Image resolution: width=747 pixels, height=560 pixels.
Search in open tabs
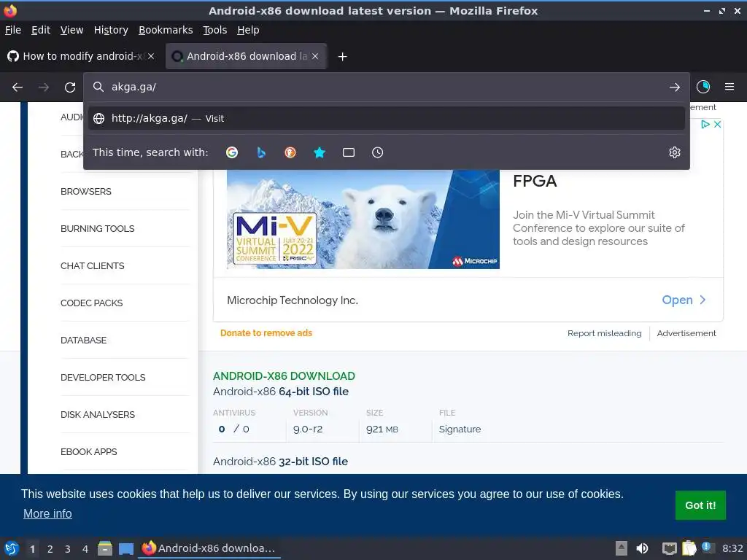[x=349, y=152]
